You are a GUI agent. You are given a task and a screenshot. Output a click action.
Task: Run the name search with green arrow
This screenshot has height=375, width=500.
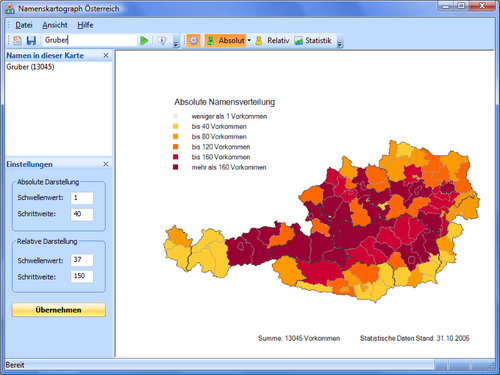144,41
